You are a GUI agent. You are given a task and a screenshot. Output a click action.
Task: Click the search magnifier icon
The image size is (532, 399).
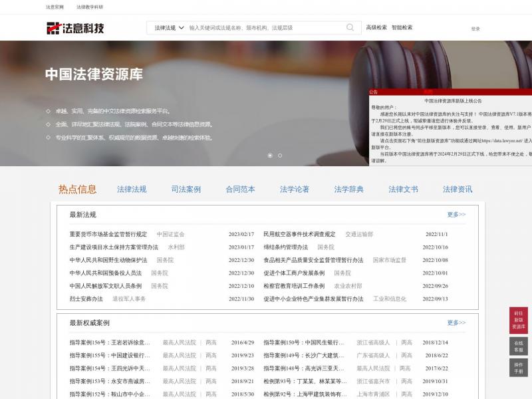tap(350, 28)
